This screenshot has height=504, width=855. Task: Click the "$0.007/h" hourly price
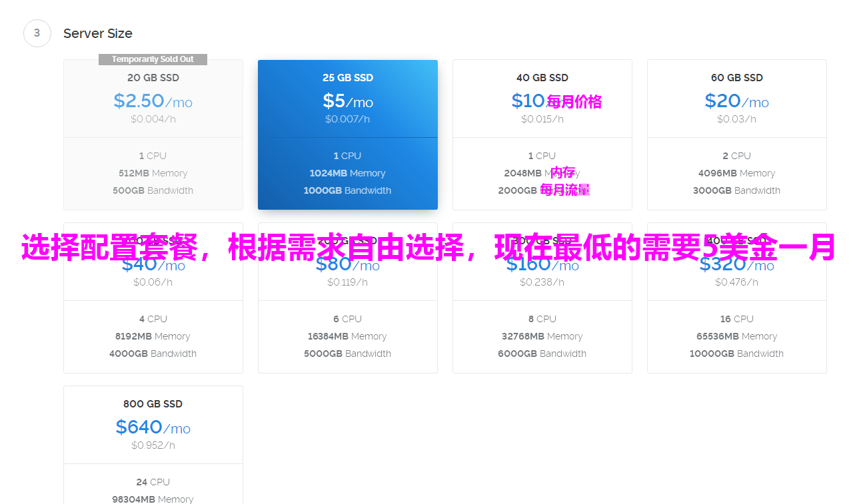pos(348,119)
